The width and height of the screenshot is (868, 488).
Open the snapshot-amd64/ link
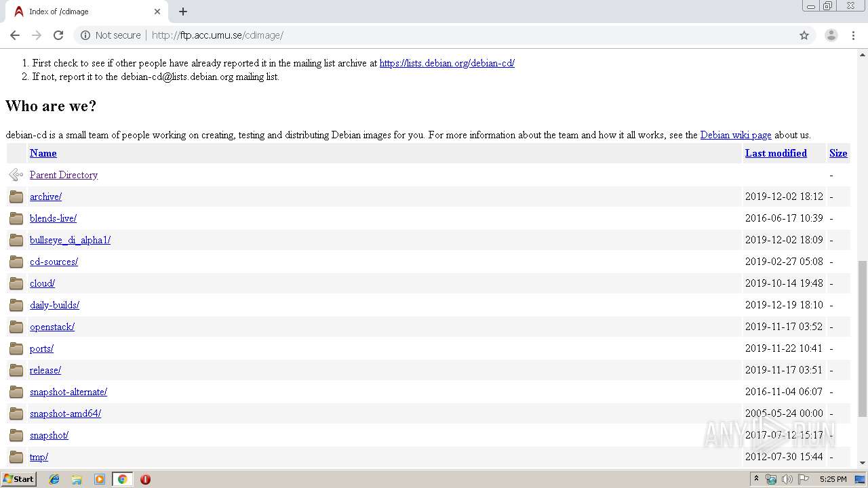65,413
